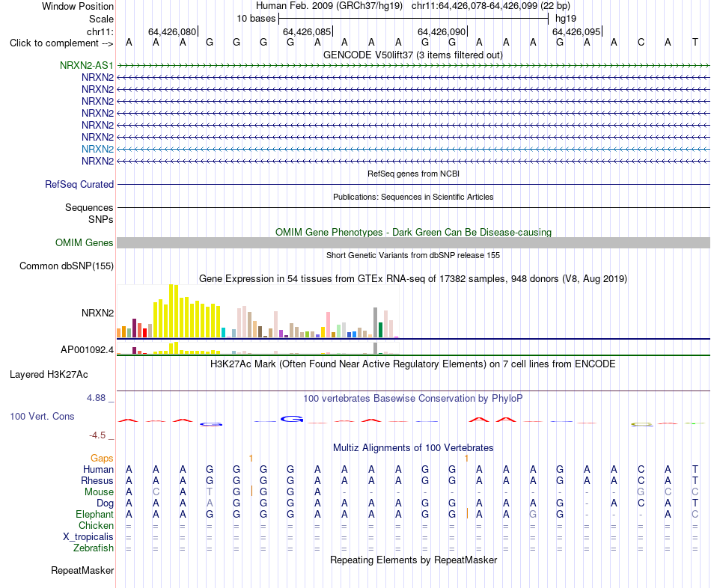
Task: Select the light-blue highlighted NRXN2 transcript label
Action: [x=97, y=149]
